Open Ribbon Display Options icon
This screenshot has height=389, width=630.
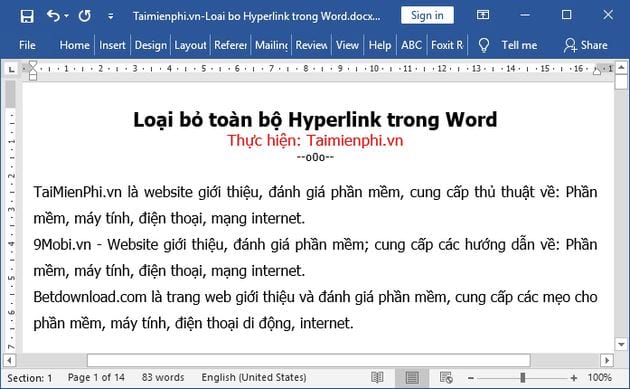[483, 15]
